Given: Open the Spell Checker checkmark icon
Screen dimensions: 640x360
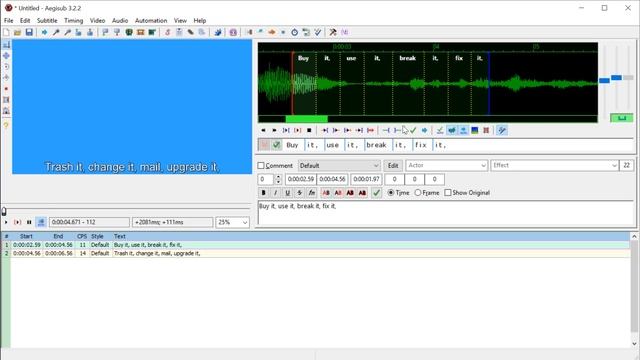Looking at the screenshot, I should pyautogui.click(x=318, y=32).
